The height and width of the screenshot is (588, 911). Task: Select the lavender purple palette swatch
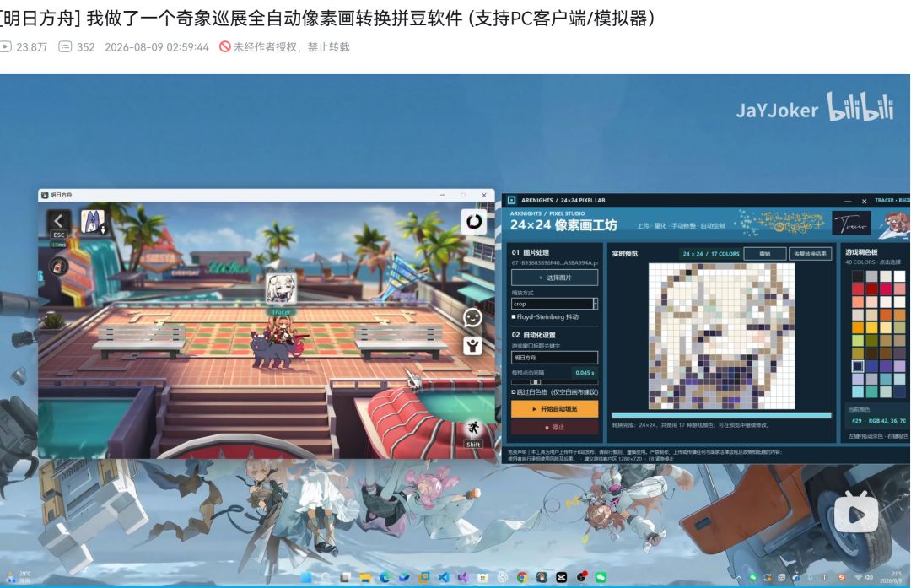tap(899, 366)
